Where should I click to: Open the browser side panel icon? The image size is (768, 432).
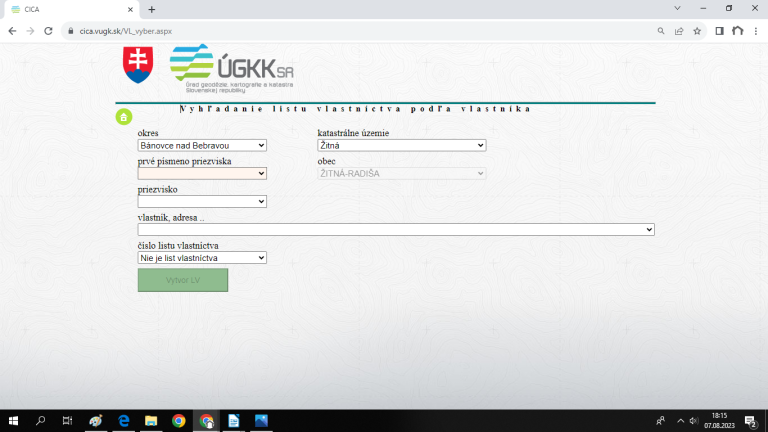pos(719,31)
